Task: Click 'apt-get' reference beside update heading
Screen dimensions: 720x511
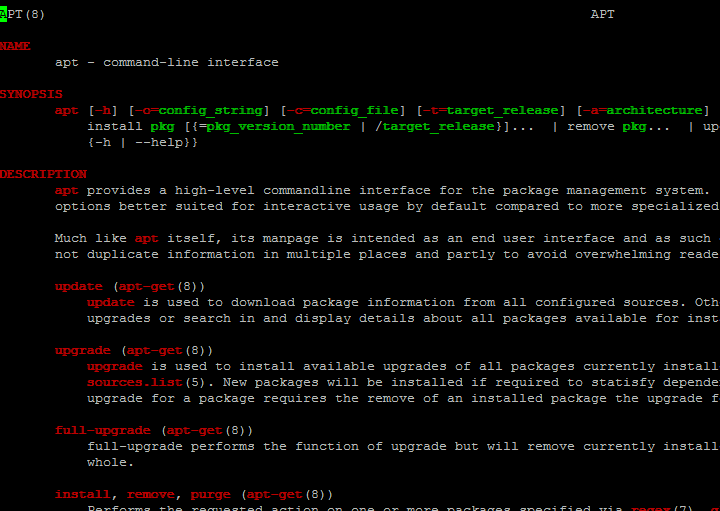Action: 146,286
